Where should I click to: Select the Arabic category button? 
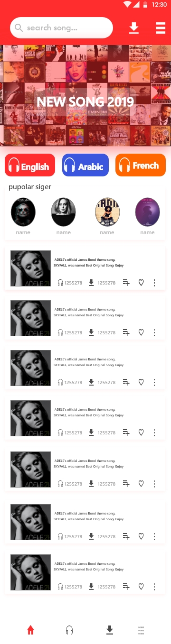tap(85, 165)
